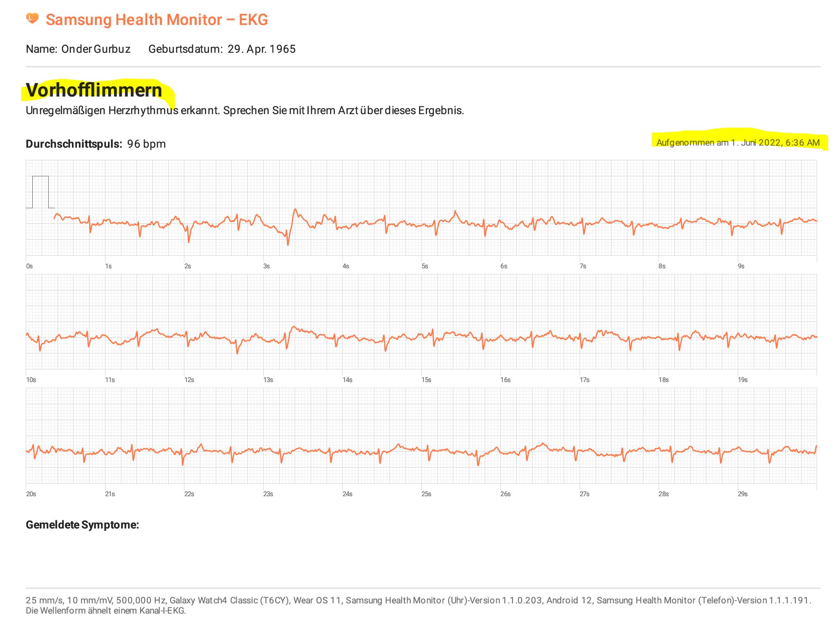840x632 pixels.
Task: Click the 25s time marker
Action: [x=426, y=494]
